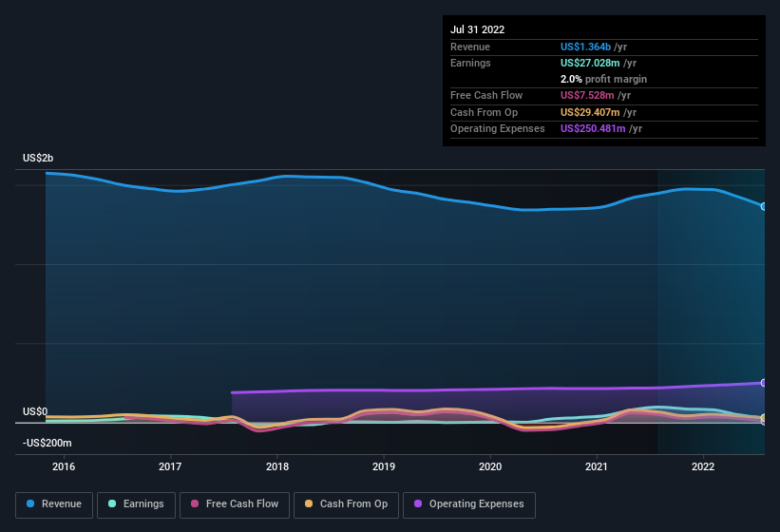Click the US$250.481m operating expenses value
The image size is (780, 532).
[x=593, y=128]
